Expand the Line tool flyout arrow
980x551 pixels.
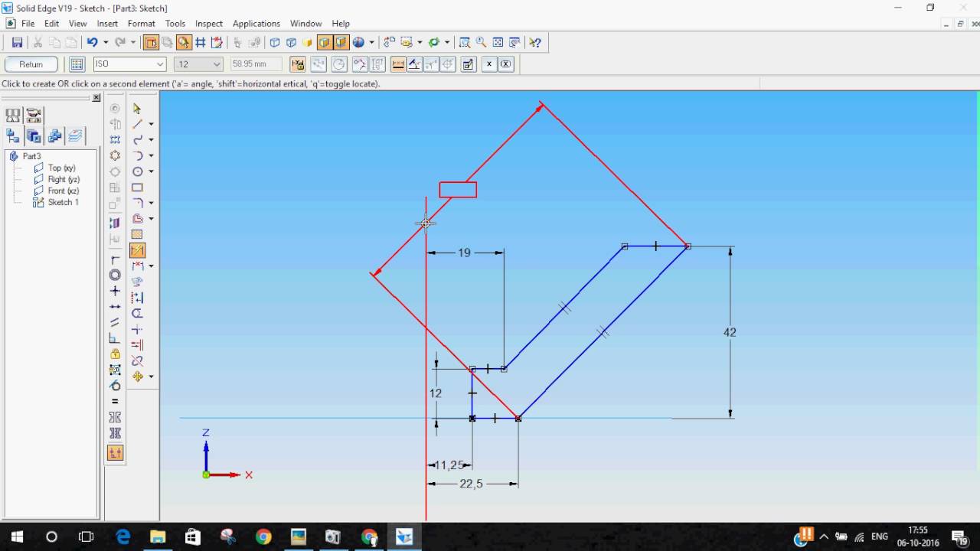click(151, 124)
